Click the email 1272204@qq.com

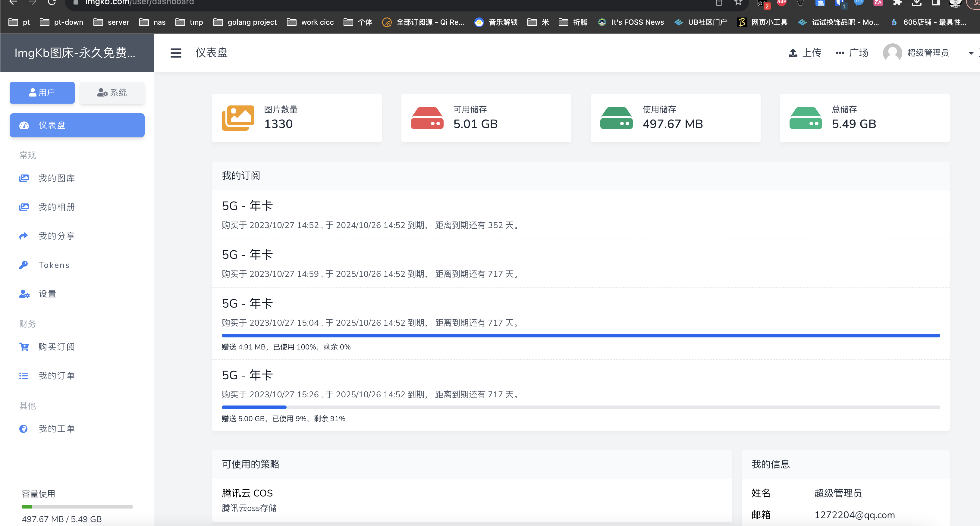854,515
